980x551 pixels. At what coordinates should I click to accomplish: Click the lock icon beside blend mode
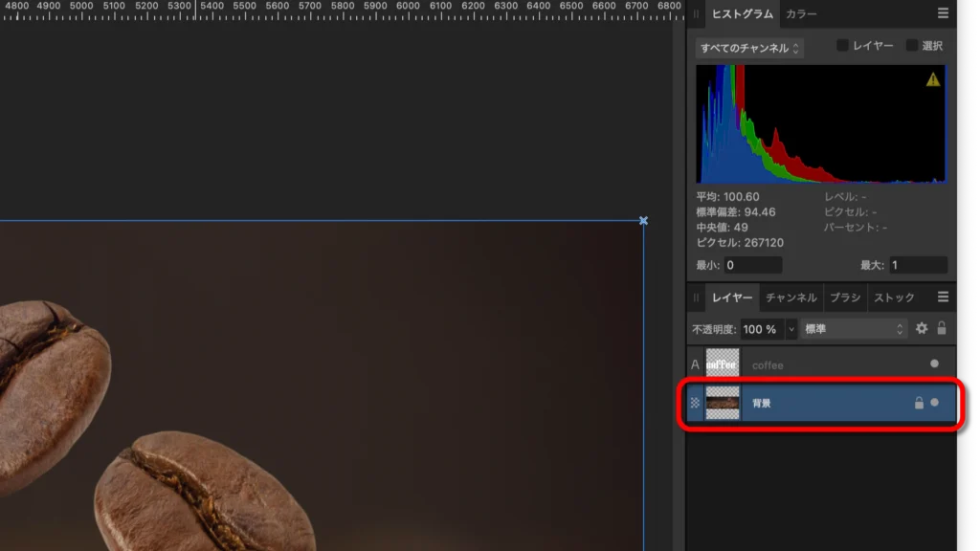(942, 328)
